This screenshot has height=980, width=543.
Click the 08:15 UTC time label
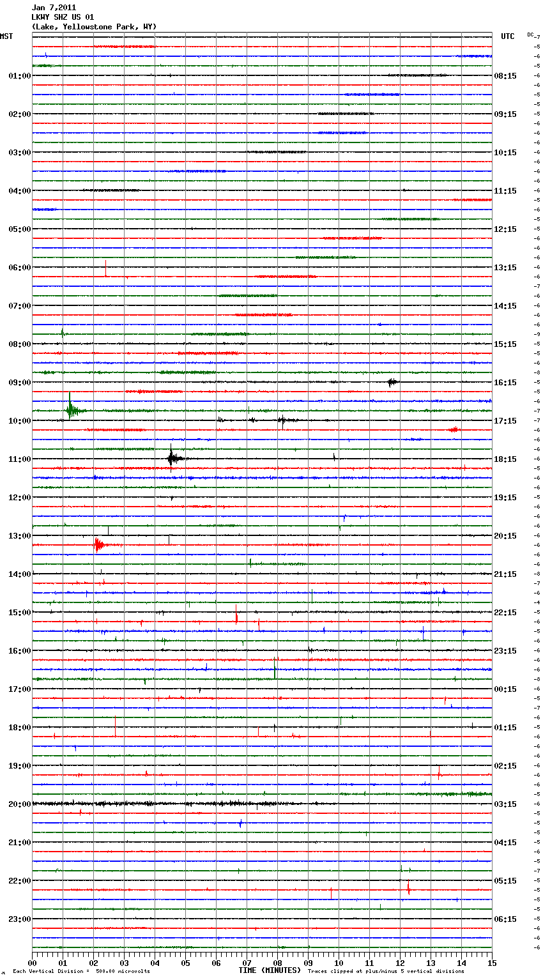505,76
